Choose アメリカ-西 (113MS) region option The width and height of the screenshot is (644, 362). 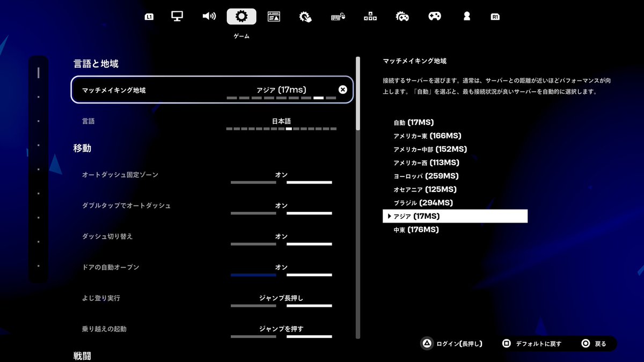pos(426,163)
